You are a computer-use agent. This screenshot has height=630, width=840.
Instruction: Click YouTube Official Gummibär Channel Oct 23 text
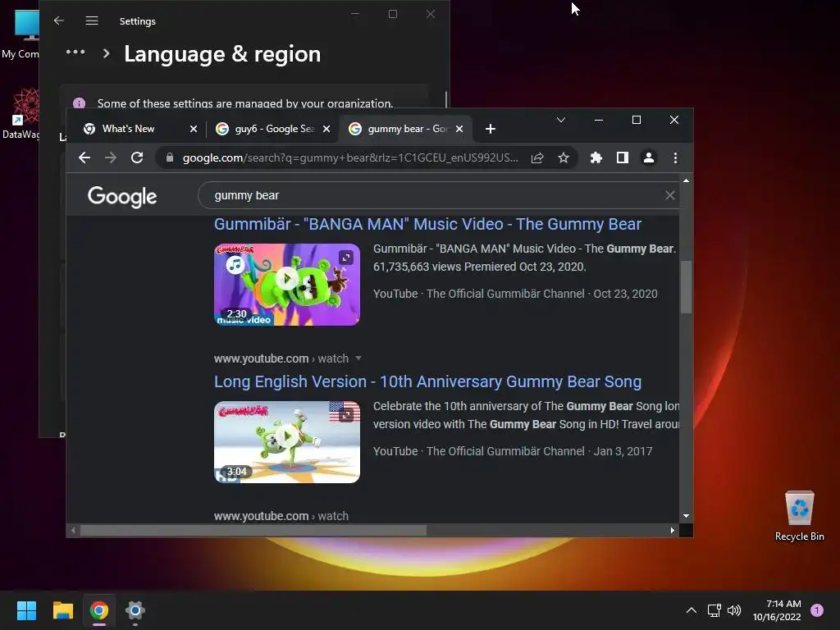(x=515, y=294)
